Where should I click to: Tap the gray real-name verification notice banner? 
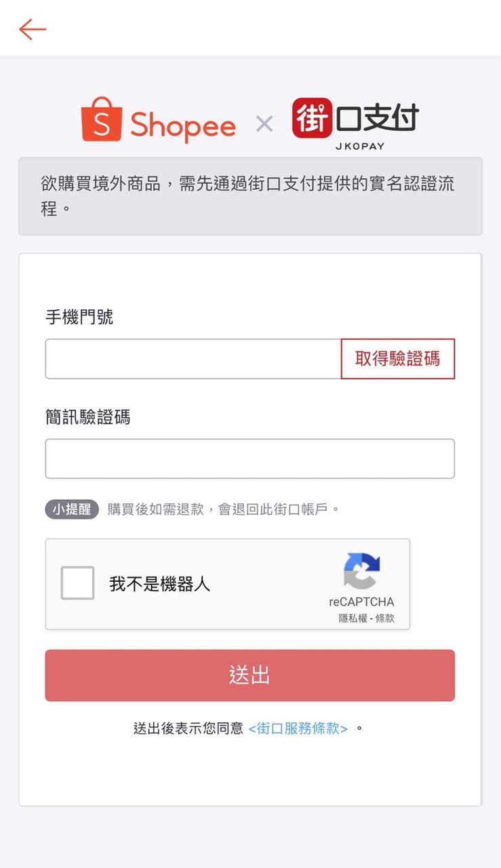(x=250, y=196)
